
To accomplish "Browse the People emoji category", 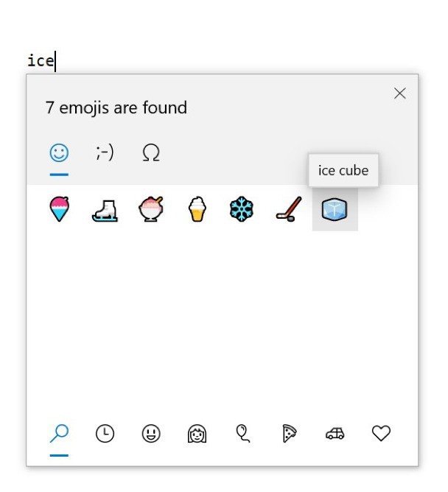I will tap(197, 435).
